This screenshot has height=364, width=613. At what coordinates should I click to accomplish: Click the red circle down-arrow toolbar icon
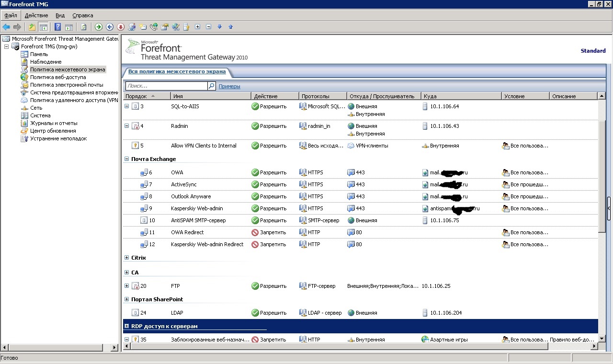pyautogui.click(x=121, y=27)
